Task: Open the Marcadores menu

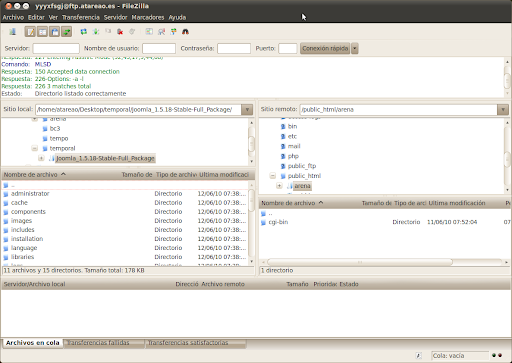Action: click(148, 17)
